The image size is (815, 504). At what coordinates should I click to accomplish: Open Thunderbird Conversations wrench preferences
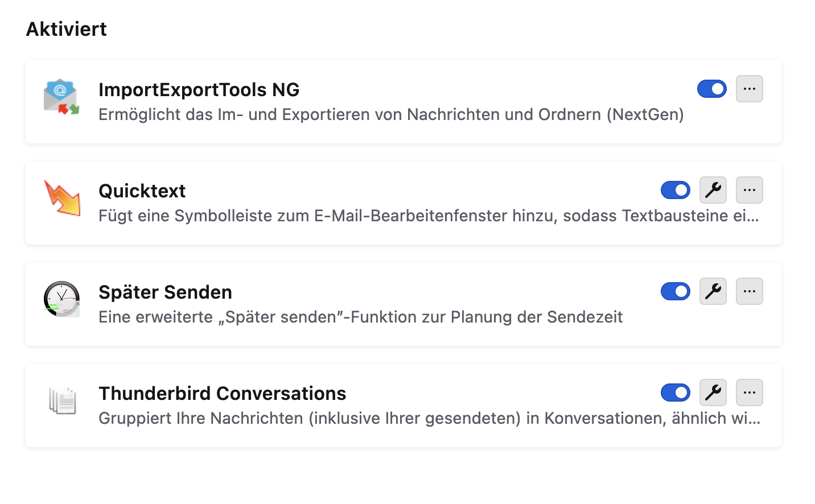click(x=713, y=393)
